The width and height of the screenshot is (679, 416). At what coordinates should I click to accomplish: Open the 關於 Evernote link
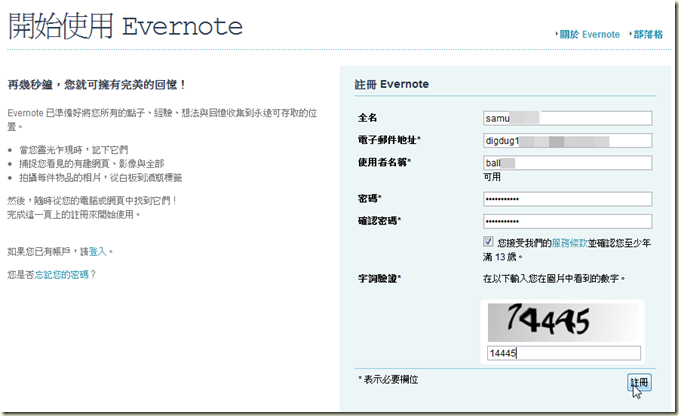coord(590,35)
